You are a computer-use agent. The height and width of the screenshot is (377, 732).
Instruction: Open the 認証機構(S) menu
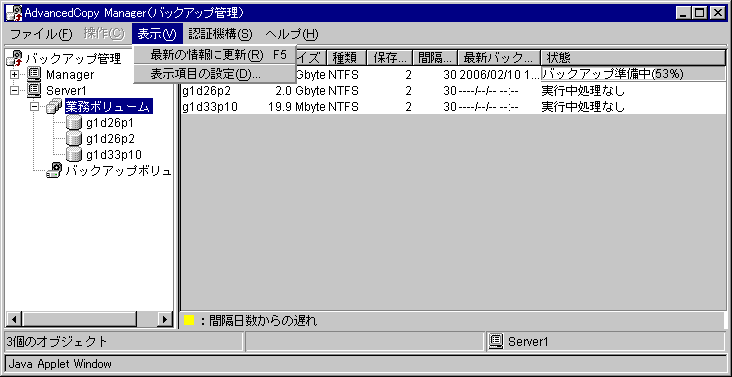pos(220,34)
